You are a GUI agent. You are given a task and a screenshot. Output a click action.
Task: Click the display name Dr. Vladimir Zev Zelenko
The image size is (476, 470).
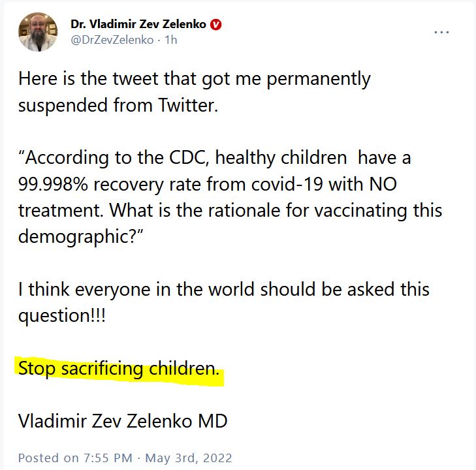click(139, 25)
